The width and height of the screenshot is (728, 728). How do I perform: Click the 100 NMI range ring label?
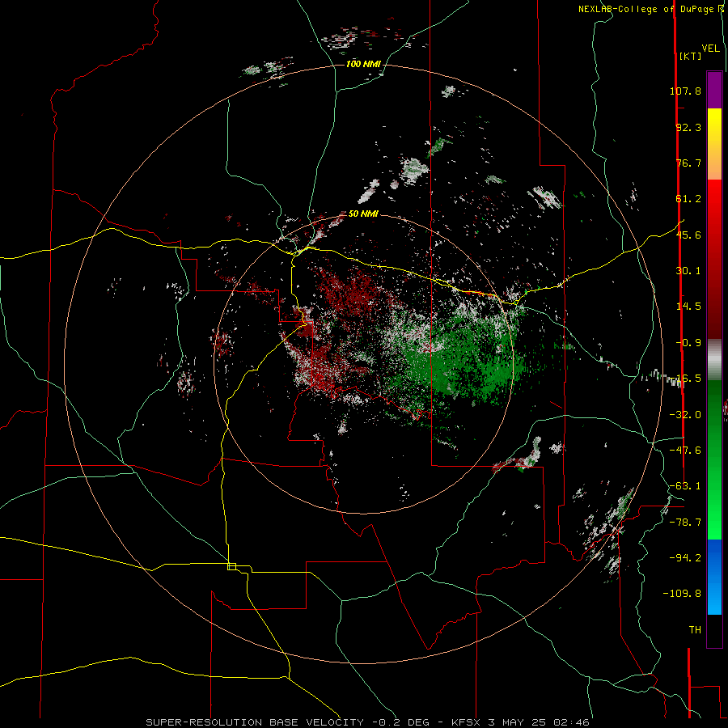pyautogui.click(x=363, y=64)
